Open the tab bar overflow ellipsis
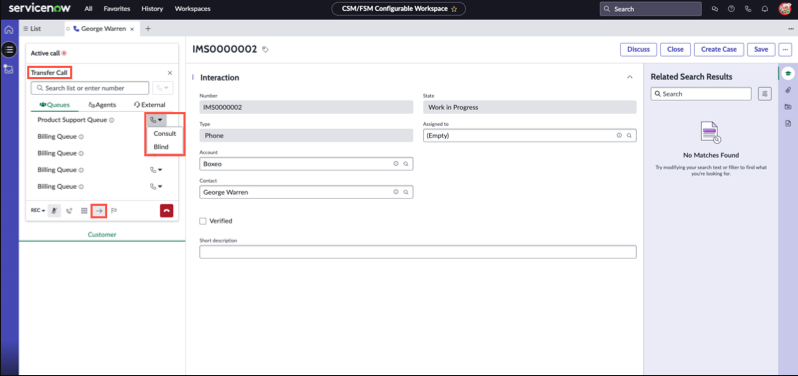This screenshot has width=798, height=376. tap(791, 28)
